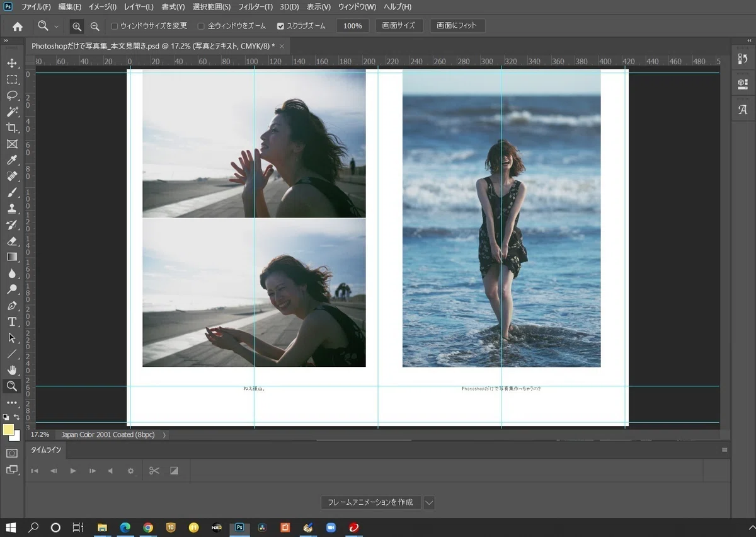The width and height of the screenshot is (756, 537).
Task: Select the Magic Wand tool
Action: click(x=12, y=112)
